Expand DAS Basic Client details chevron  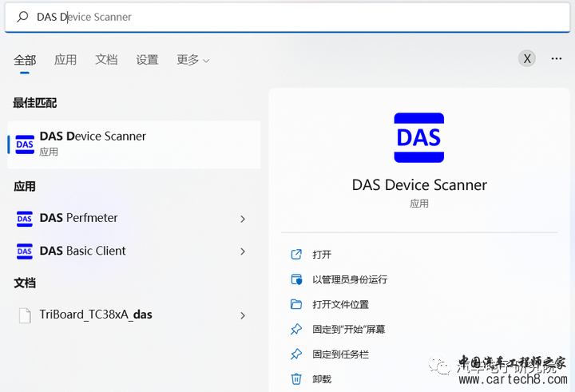tap(243, 251)
